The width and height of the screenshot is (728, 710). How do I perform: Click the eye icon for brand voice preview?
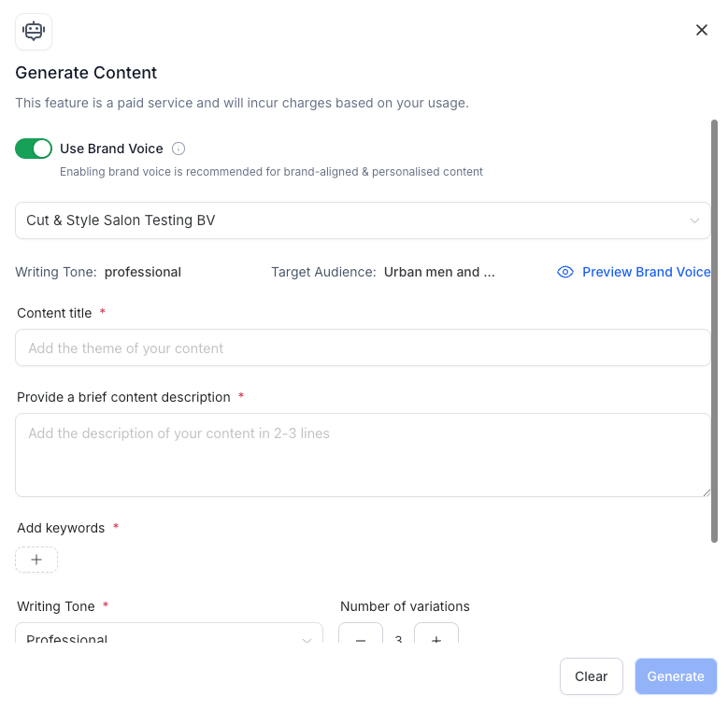(x=564, y=272)
